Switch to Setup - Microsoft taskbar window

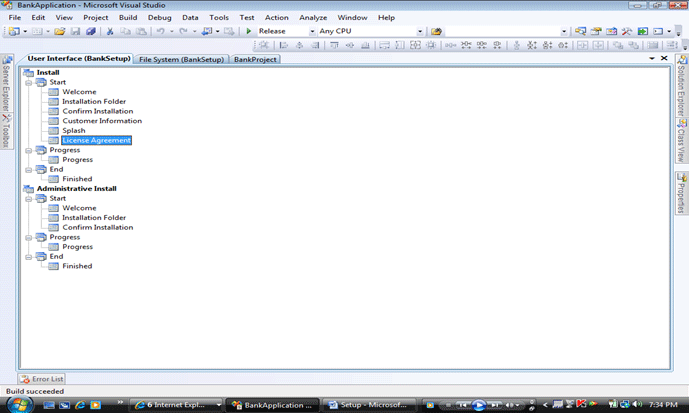[368, 405]
